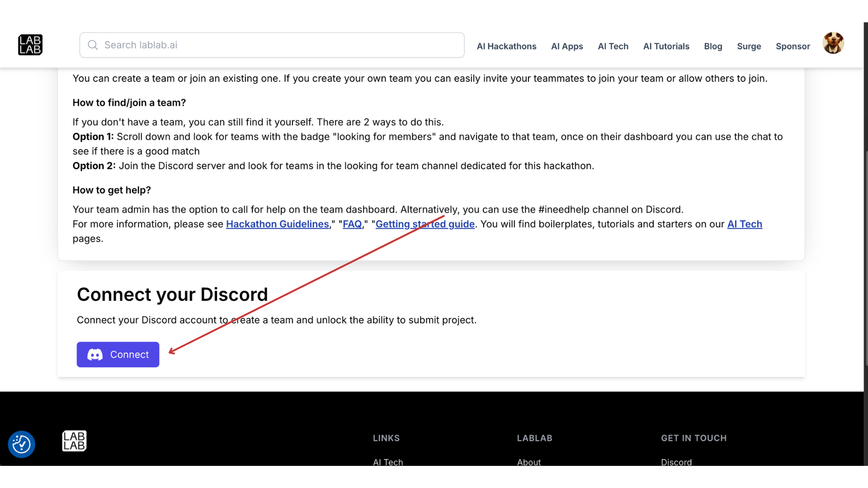This screenshot has height=488, width=868.
Task: Click the Discord icon on Connect button
Action: pos(95,355)
